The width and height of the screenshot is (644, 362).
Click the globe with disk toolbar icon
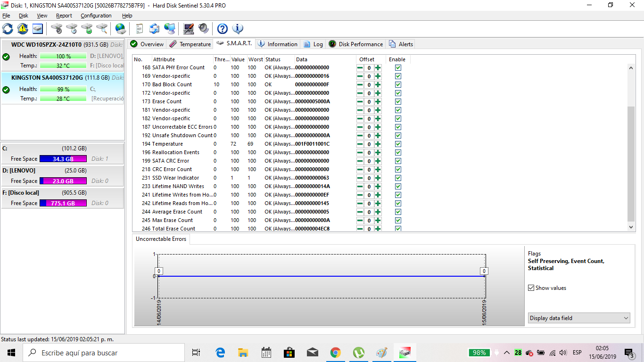121,28
